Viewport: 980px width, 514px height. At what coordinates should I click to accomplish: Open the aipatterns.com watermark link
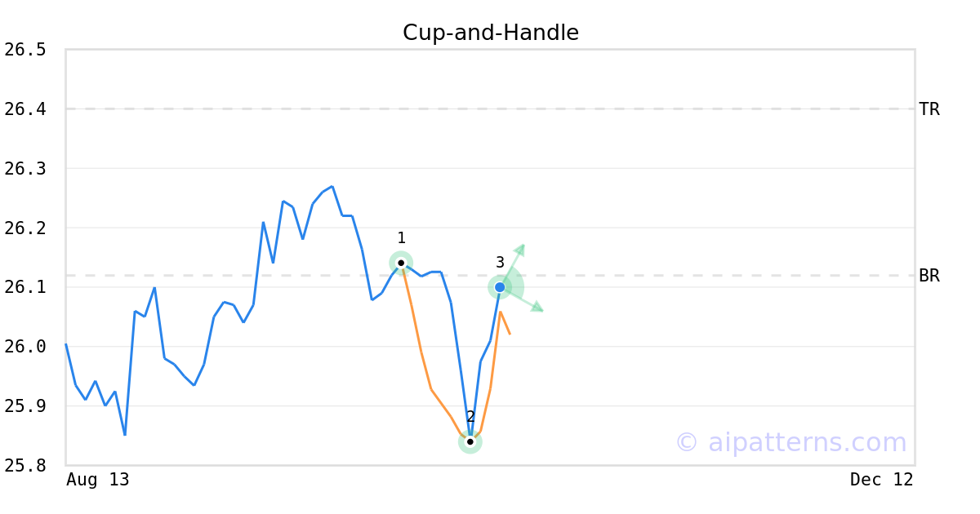[x=791, y=442]
